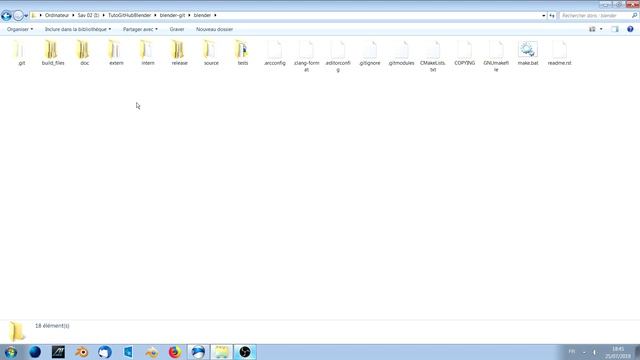This screenshot has width=640, height=360.
Task: Select the GNUmakefile file
Action: pyautogui.click(x=496, y=56)
